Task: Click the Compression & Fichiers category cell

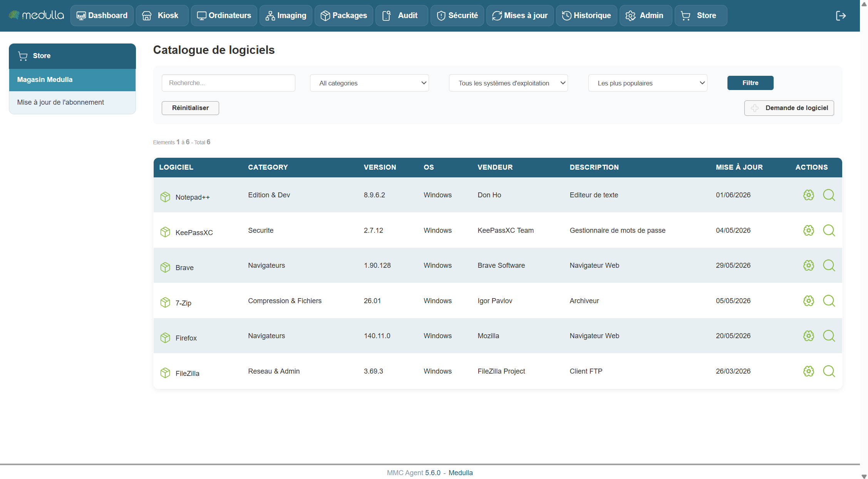Action: pyautogui.click(x=285, y=301)
